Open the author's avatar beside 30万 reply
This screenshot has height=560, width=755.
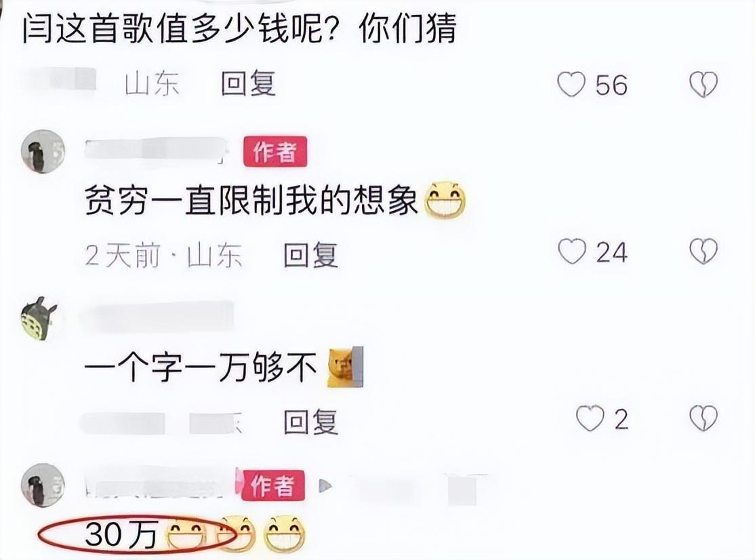[x=43, y=485]
